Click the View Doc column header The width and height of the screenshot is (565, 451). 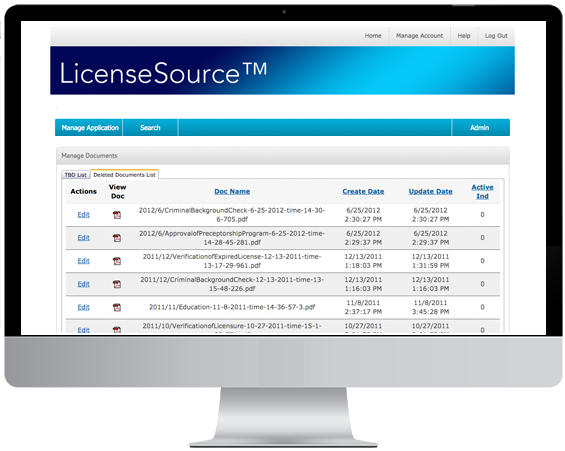coord(117,191)
